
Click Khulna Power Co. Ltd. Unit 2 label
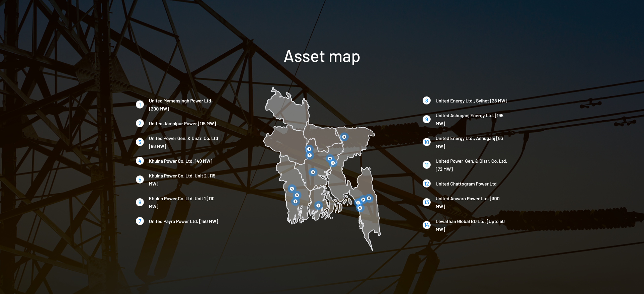tap(182, 180)
